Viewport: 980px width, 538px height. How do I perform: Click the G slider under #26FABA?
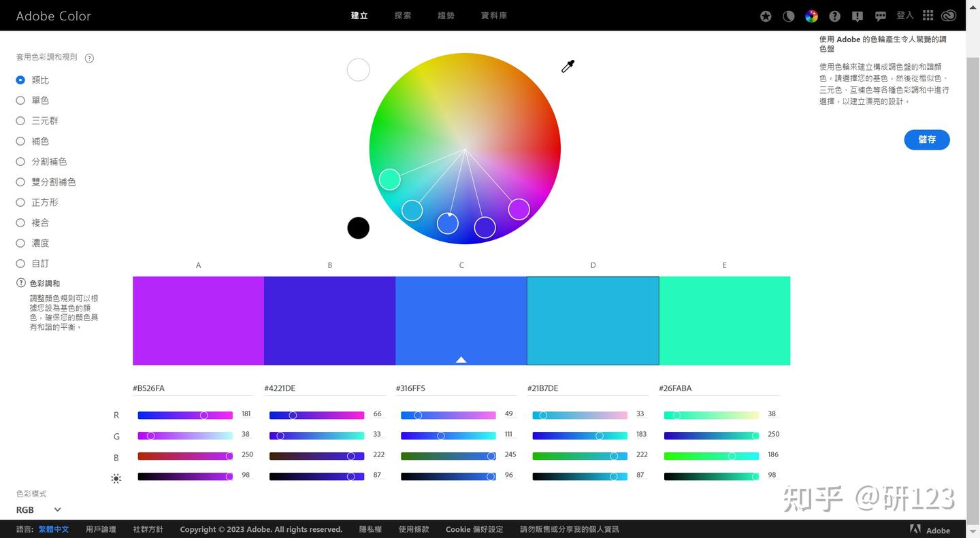(711, 436)
